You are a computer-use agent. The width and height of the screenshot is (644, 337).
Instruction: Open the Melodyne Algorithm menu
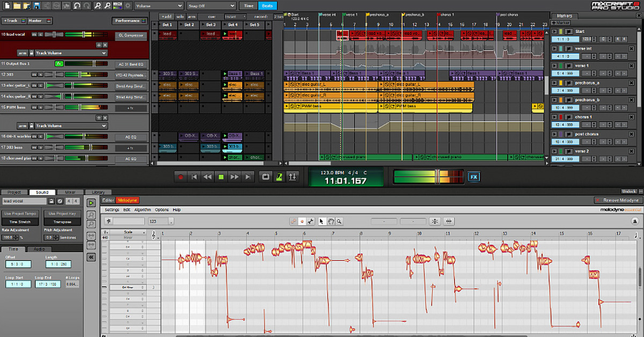(x=142, y=210)
